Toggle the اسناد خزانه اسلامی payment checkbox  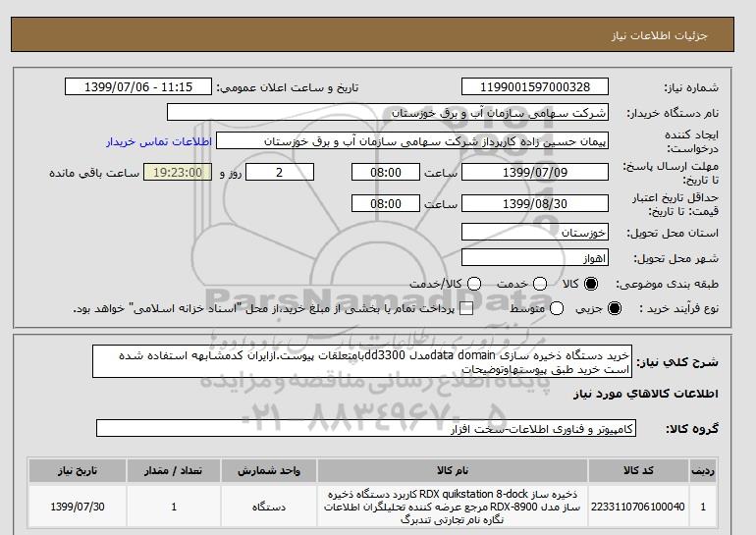pyautogui.click(x=466, y=308)
